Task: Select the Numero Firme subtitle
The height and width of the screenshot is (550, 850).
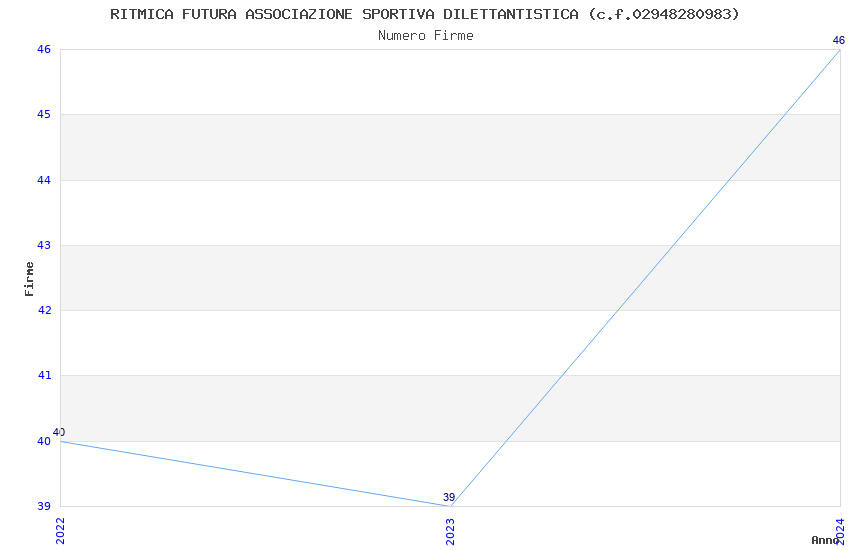Action: 425,36
